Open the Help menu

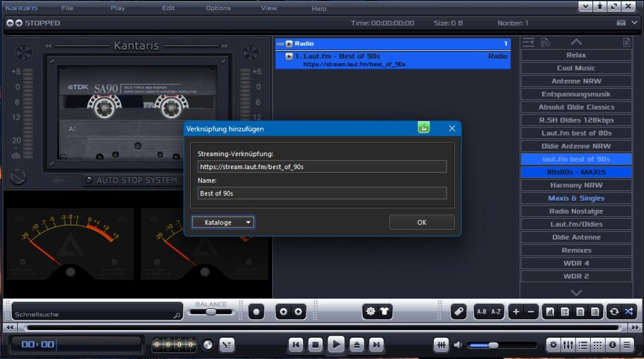click(319, 8)
